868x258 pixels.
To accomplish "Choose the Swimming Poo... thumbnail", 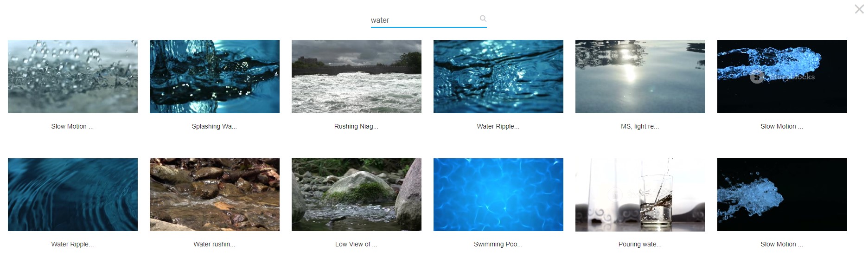I will click(x=498, y=195).
